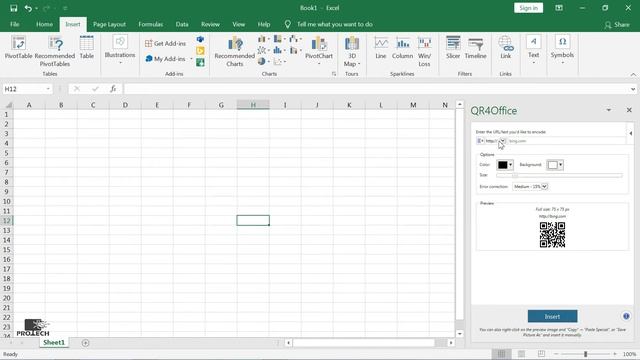Viewport: 640px width, 360px height.
Task: Click the QR Size slider
Action: [x=559, y=175]
